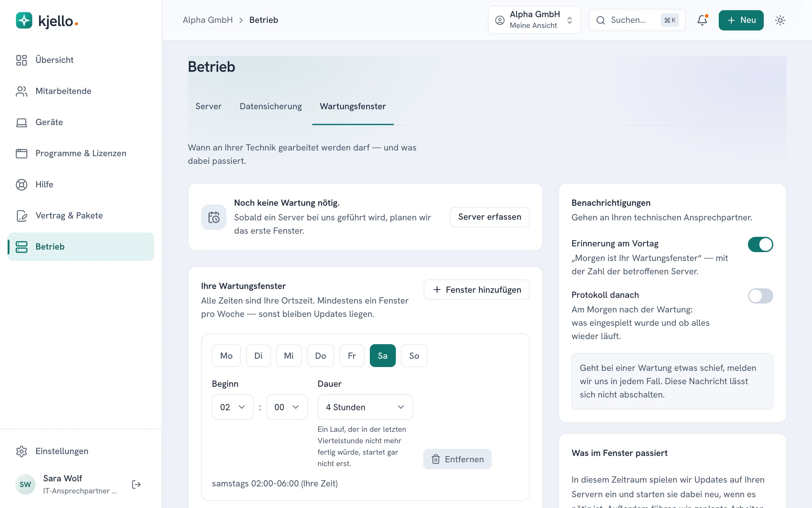Image resolution: width=812 pixels, height=508 pixels.
Task: Click the search magnifier icon
Action: coord(601,20)
